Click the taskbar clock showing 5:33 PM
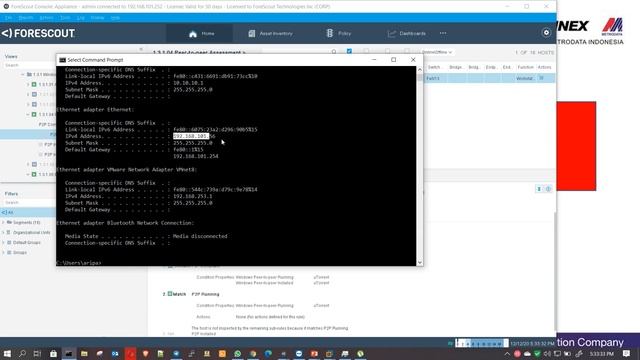This screenshot has height=360, width=640. [x=602, y=353]
